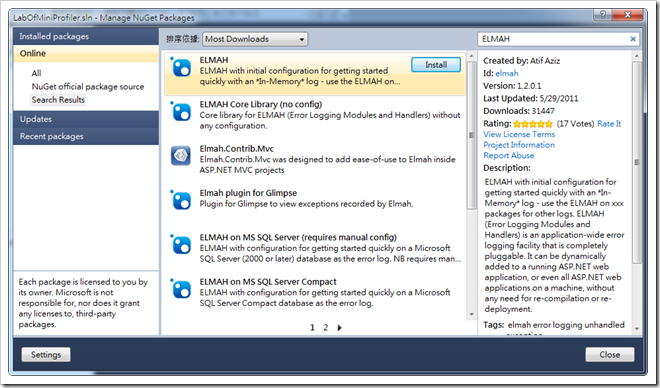Viewport: 660px width, 388px height.
Task: Click the Downloads: 31447 text
Action: pos(519,111)
